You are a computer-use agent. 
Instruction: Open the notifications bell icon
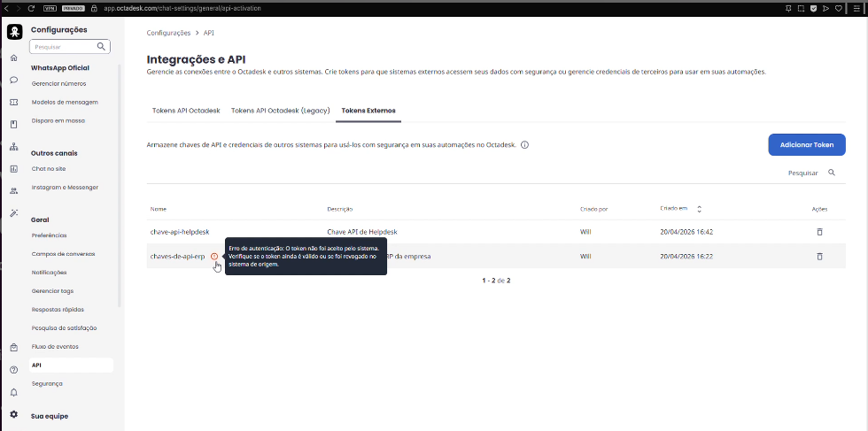tap(14, 392)
